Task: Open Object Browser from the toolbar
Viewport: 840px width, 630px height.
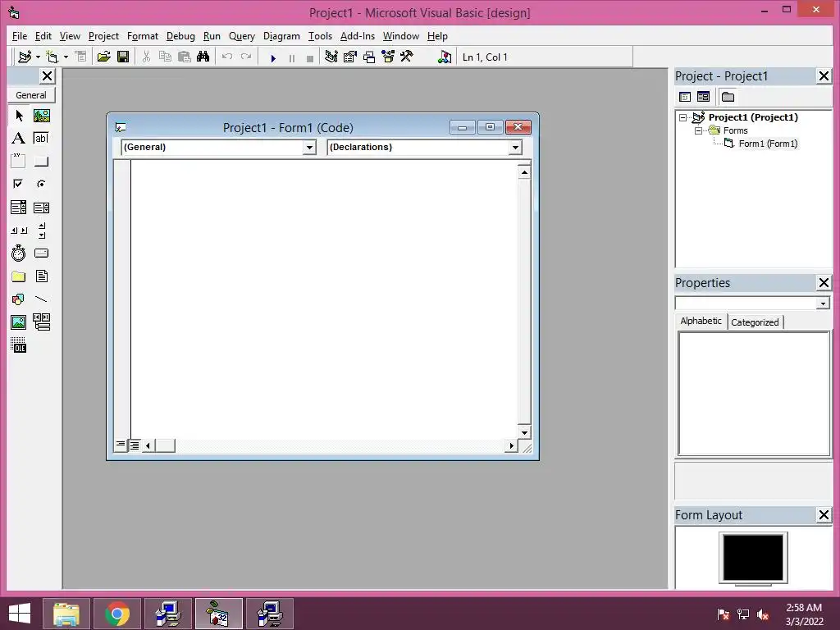Action: (388, 57)
